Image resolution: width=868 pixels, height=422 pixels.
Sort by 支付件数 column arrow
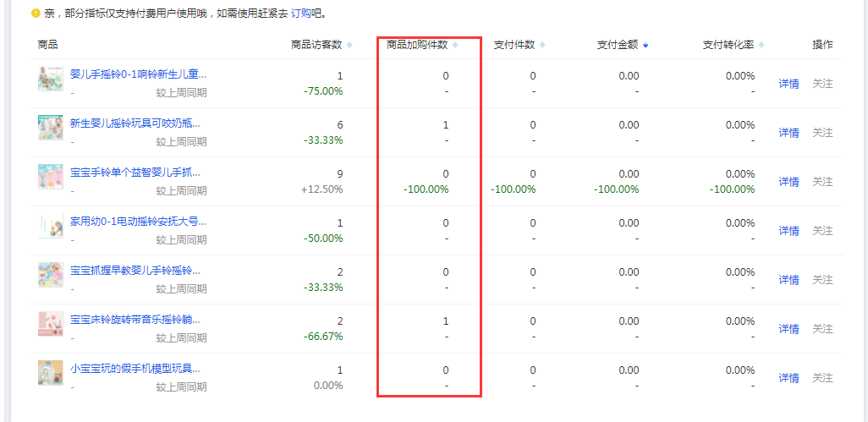pyautogui.click(x=542, y=46)
